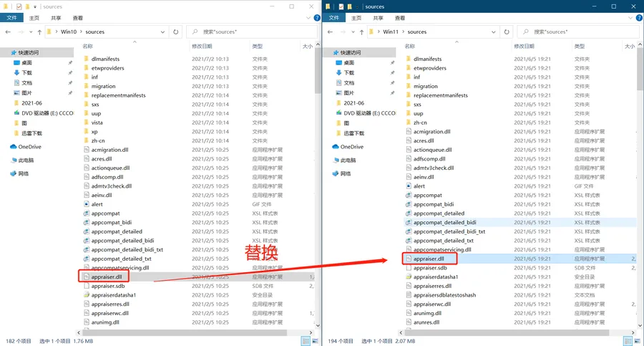The width and height of the screenshot is (644, 346).
Task: Open help icon in Win10 window
Action: pos(317,18)
